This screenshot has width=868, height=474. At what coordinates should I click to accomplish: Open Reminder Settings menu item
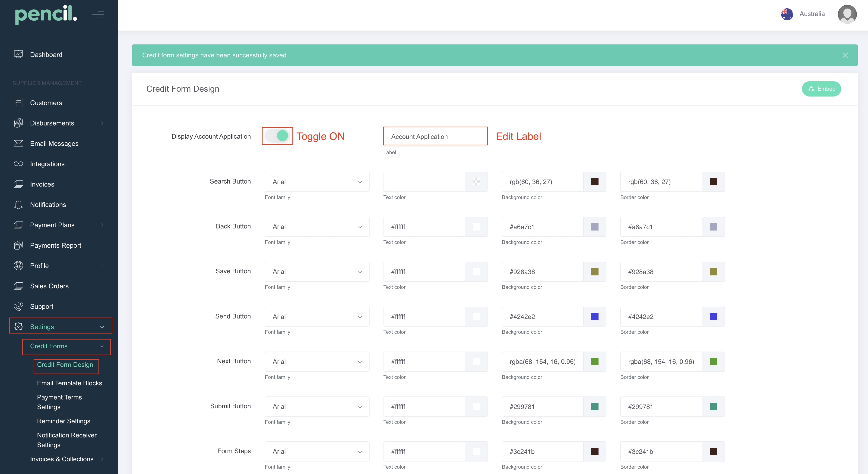click(64, 421)
